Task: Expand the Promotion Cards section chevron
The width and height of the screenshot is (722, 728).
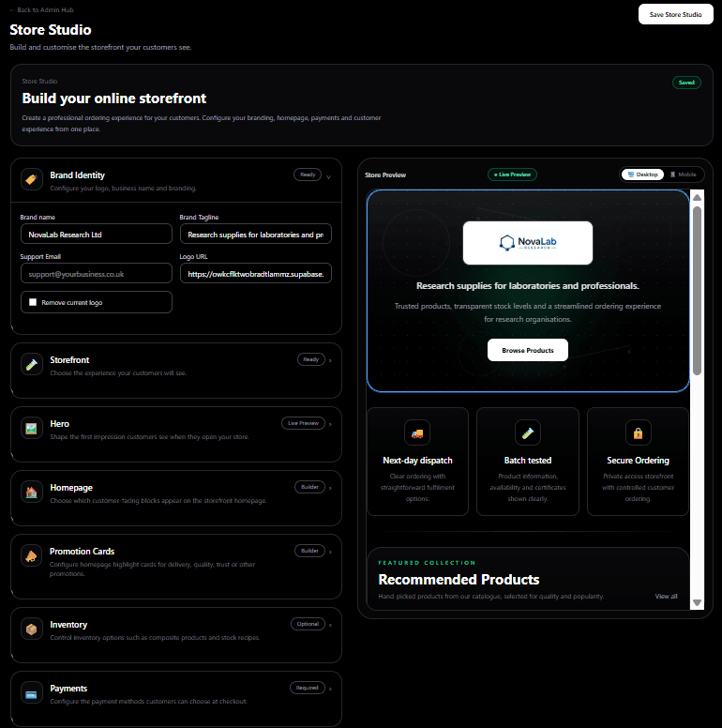Action: pyautogui.click(x=330, y=552)
